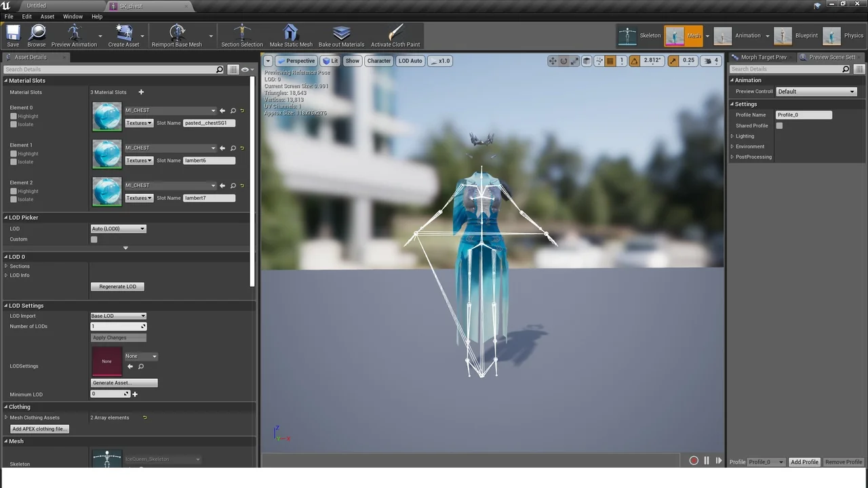This screenshot has width=868, height=488.
Task: Expand the Lighting settings section
Action: pos(731,136)
